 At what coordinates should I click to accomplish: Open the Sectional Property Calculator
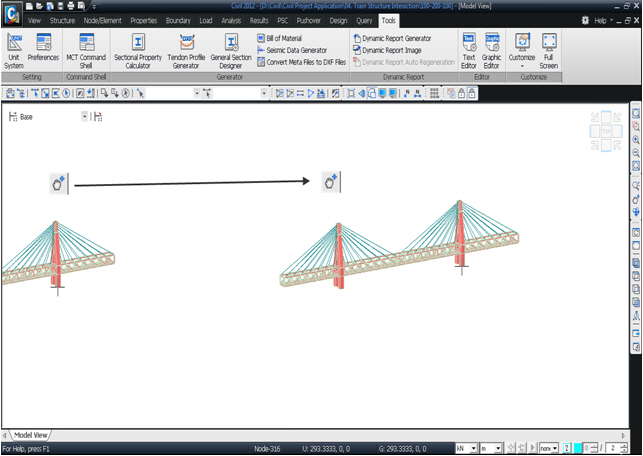138,47
